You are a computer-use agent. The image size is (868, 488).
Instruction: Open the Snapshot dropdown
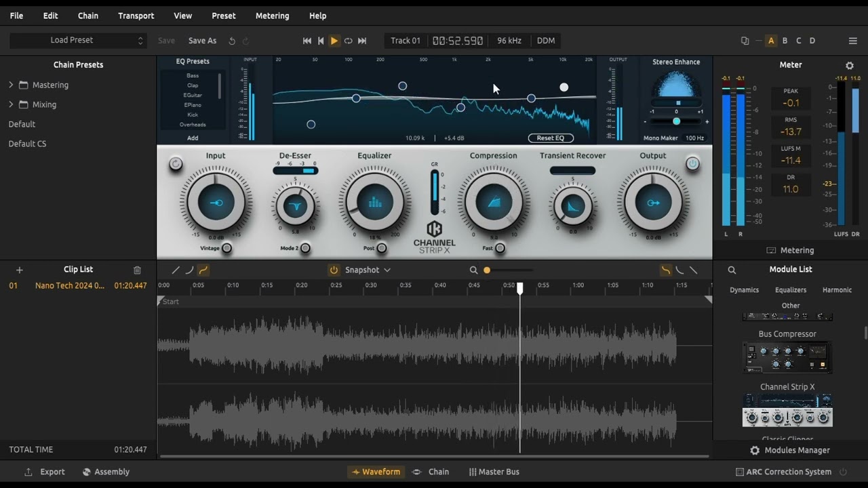pos(368,270)
